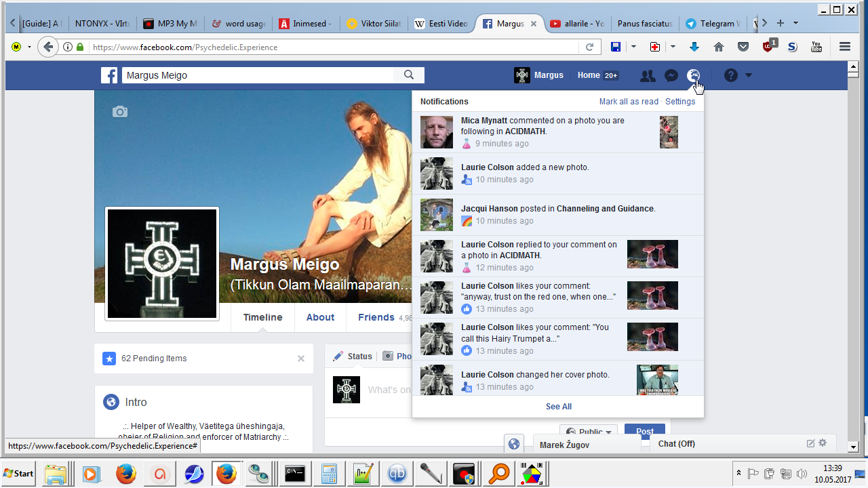Click in the Facebook search field
868x488 pixels.
pyautogui.click(x=258, y=75)
